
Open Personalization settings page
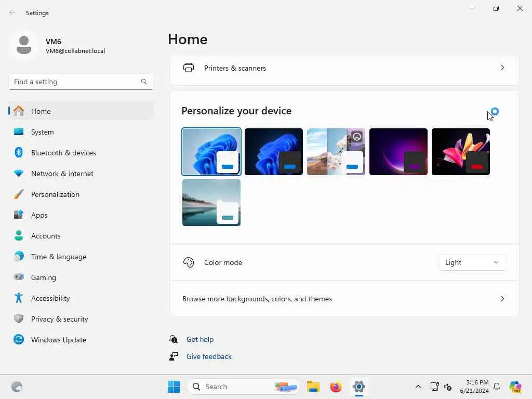point(81,194)
